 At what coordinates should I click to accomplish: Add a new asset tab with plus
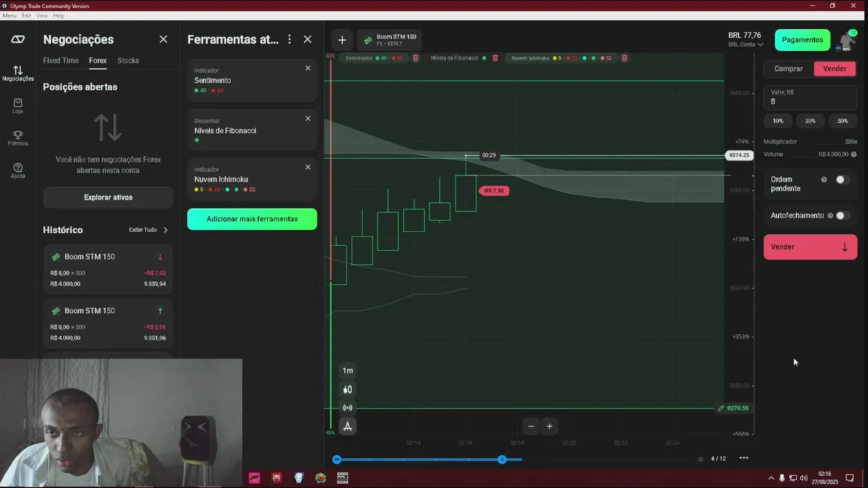click(342, 40)
